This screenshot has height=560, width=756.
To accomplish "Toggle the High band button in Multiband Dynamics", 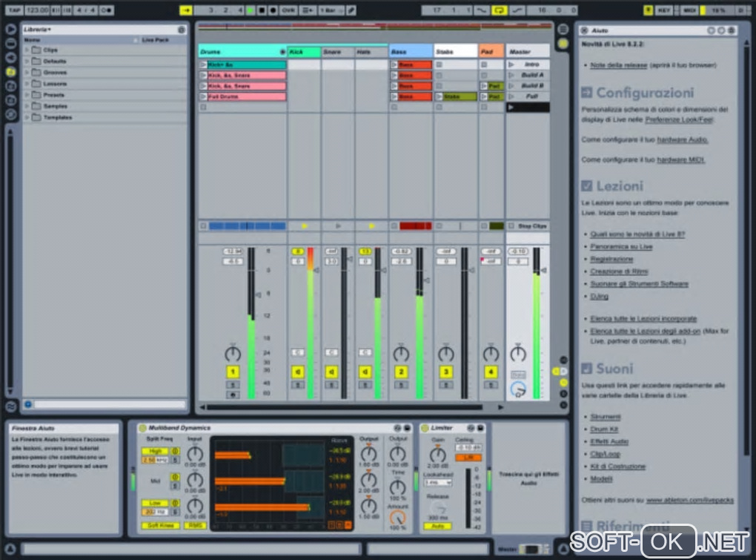I will click(155, 451).
